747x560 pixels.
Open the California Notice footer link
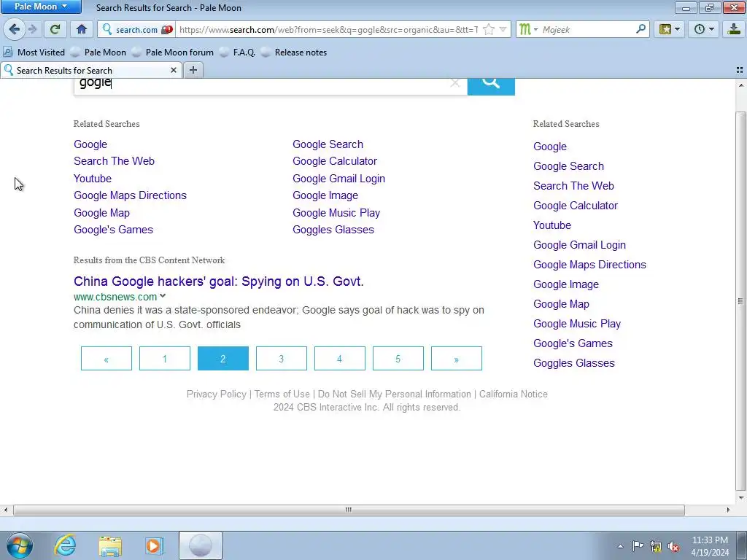click(x=513, y=394)
